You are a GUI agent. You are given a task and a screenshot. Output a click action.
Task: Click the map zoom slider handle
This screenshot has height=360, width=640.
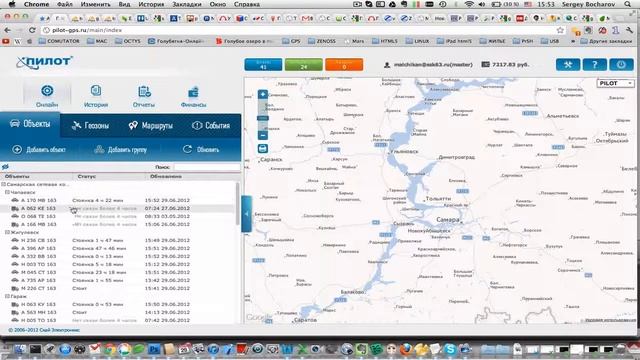[263, 118]
